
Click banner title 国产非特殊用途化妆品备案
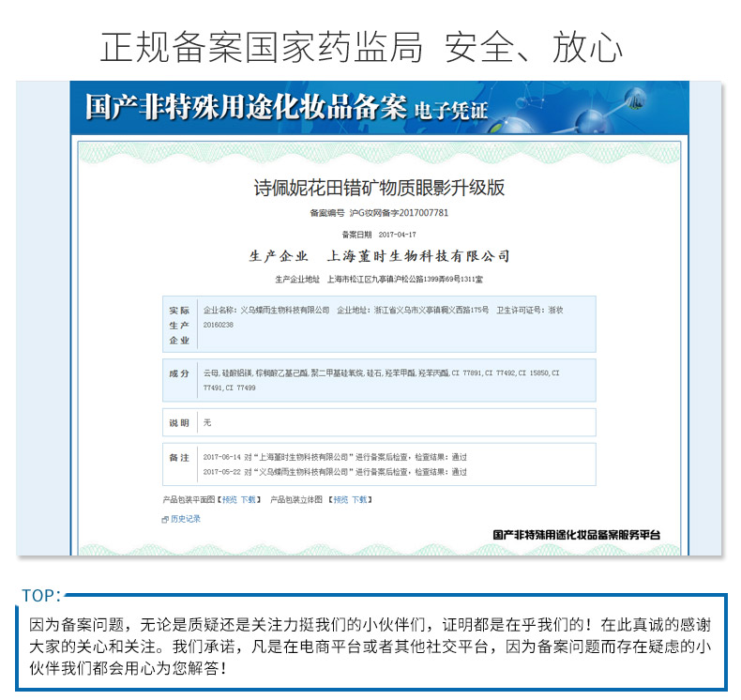246,107
